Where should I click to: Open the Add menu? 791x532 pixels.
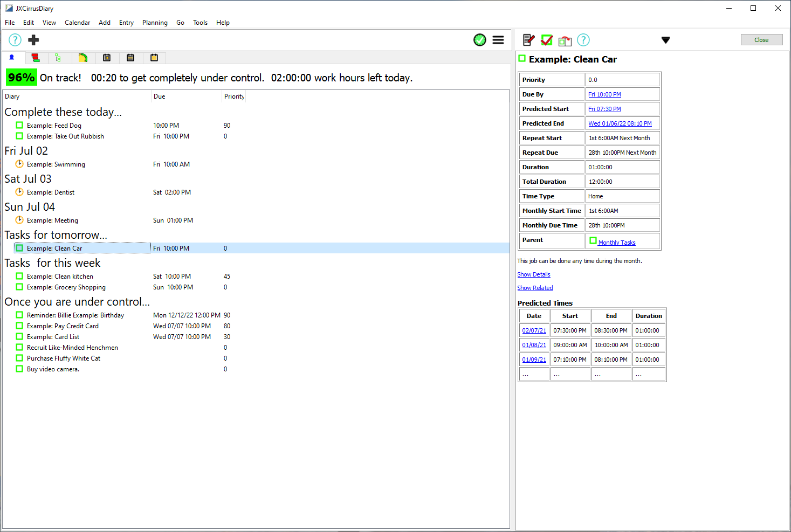(105, 23)
